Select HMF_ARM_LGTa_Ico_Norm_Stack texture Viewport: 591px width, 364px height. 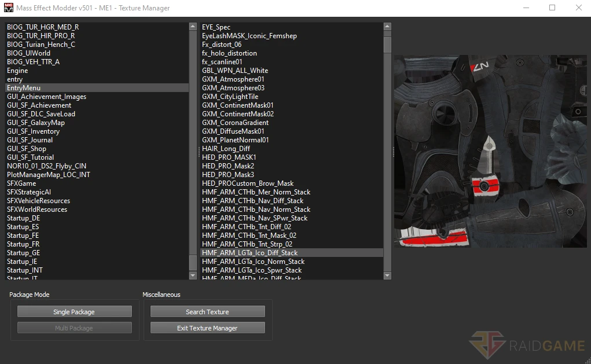pos(292,261)
